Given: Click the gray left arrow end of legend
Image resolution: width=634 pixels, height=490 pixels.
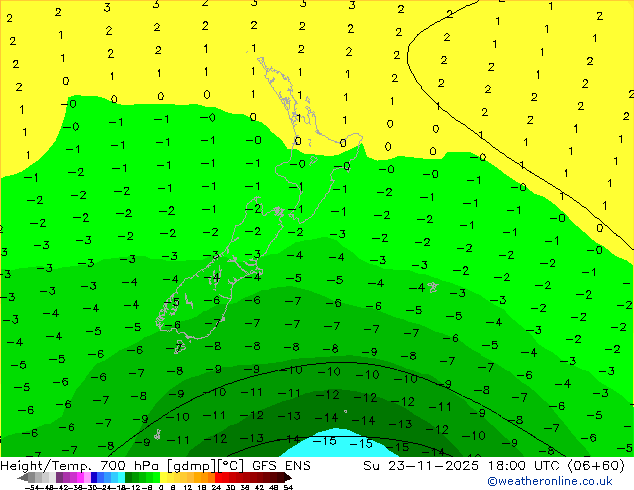Looking at the screenshot, I should [23, 477].
